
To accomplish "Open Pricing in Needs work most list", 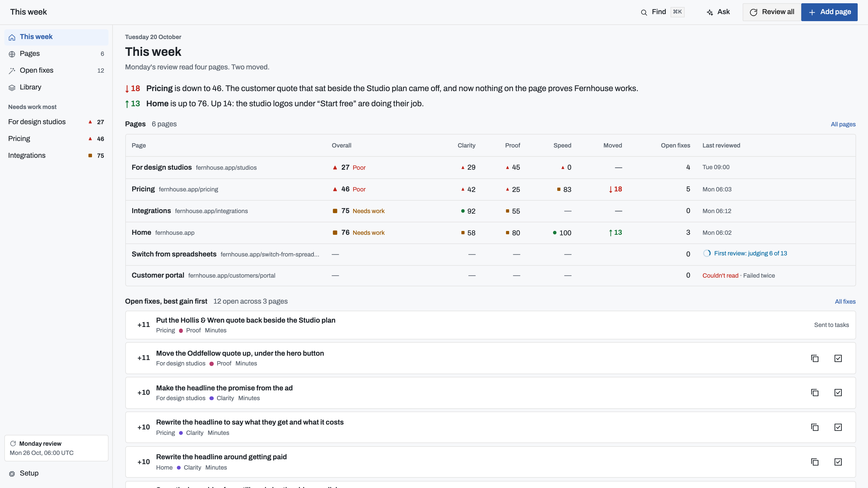I will coord(56,139).
